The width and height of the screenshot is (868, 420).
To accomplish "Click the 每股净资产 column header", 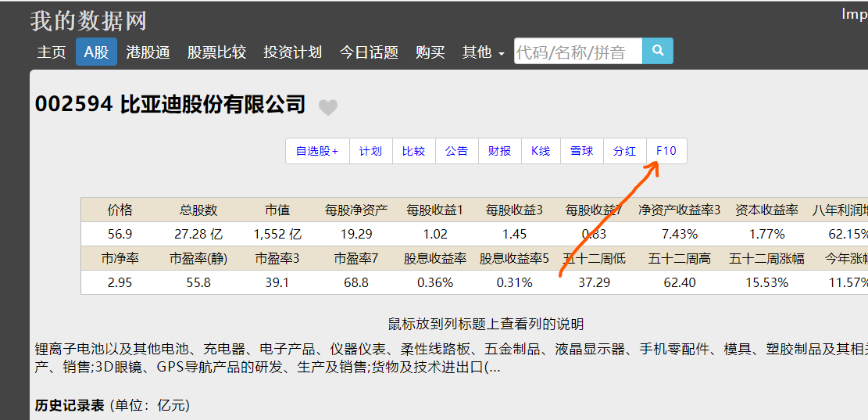I will tap(356, 210).
